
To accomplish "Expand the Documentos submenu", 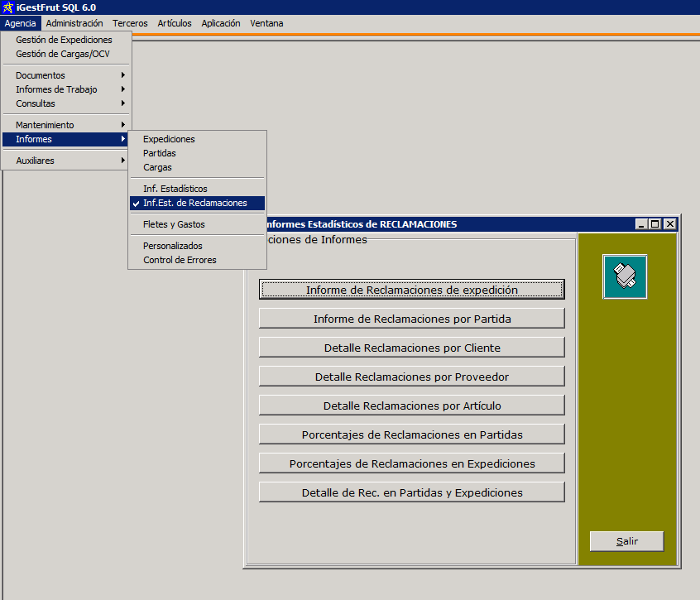I will coord(40,75).
